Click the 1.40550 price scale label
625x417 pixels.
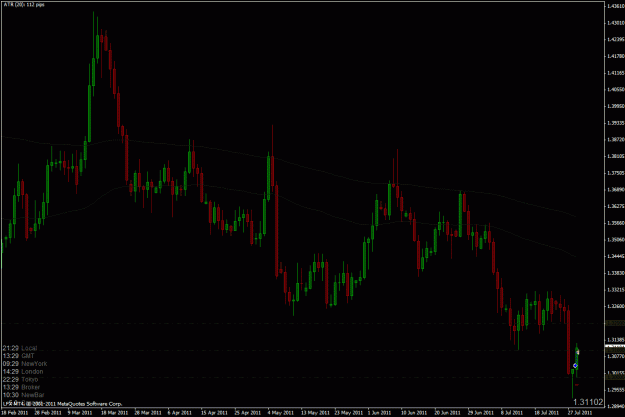tap(615, 90)
